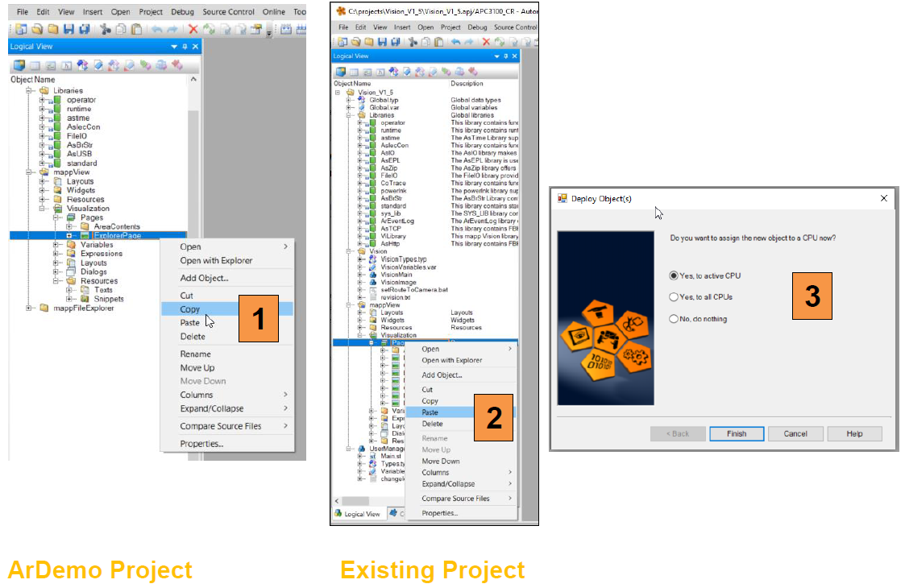905x588 pixels.
Task: Choose the highlighted Copy context menu entry
Action: click(190, 309)
